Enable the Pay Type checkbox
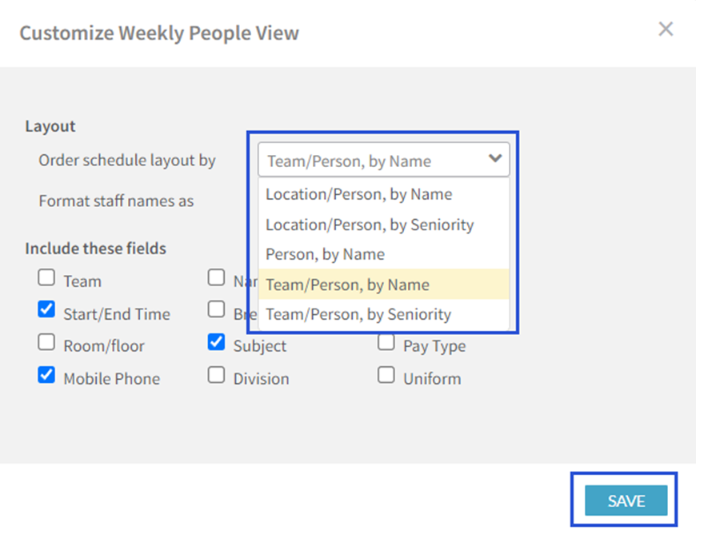The height and width of the screenshot is (533, 701). 386,342
